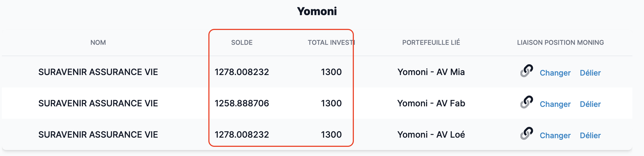Select the balance 1258.888706
The image size is (644, 156).
(x=242, y=103)
